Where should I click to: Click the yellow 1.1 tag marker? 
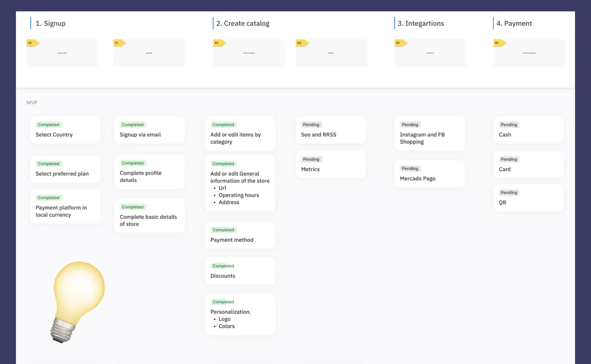(119, 43)
